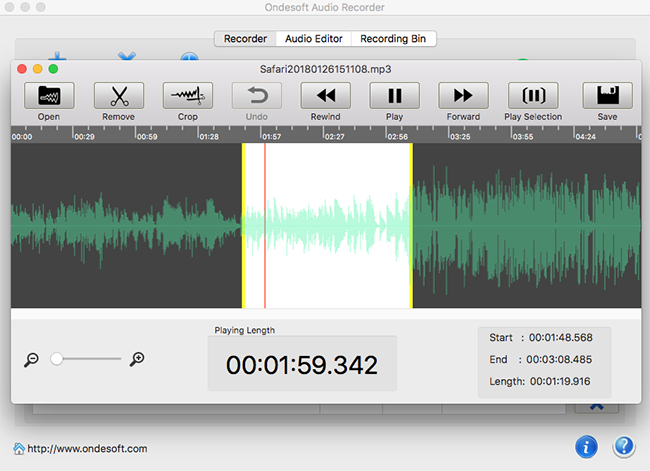Click the waveform zoom slider handle
The width and height of the screenshot is (650, 471).
(57, 359)
